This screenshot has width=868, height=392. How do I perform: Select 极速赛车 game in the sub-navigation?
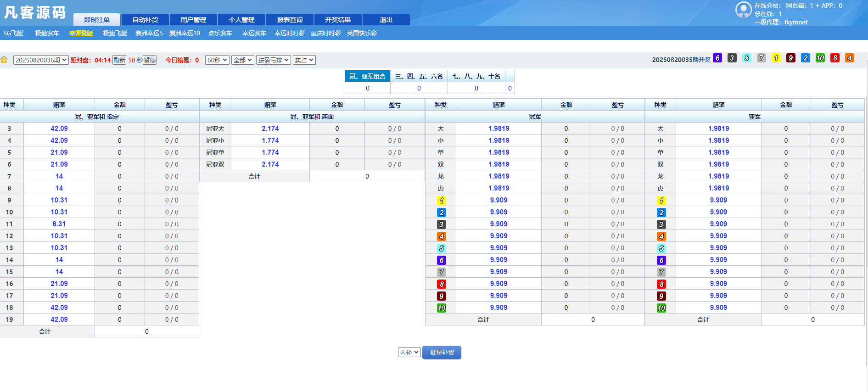47,33
